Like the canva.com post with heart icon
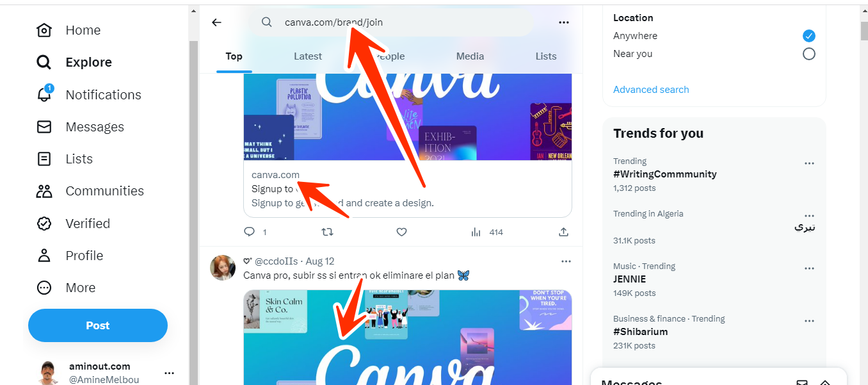Viewport: 868px width, 385px height. (401, 232)
